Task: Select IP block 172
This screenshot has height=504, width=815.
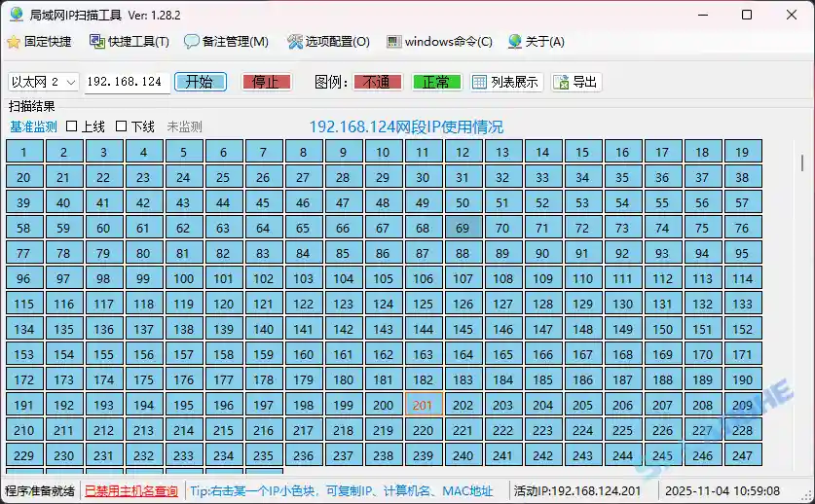Action: tap(24, 379)
